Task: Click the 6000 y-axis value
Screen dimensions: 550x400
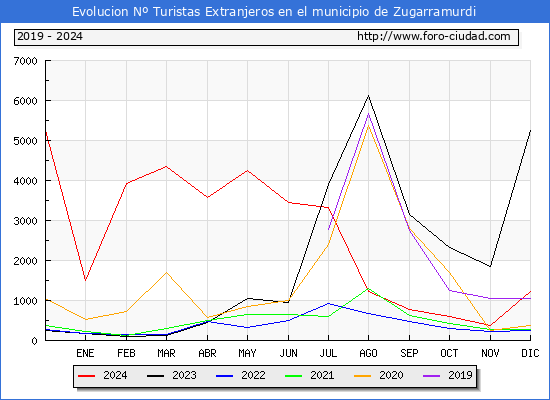Action: 25,101
